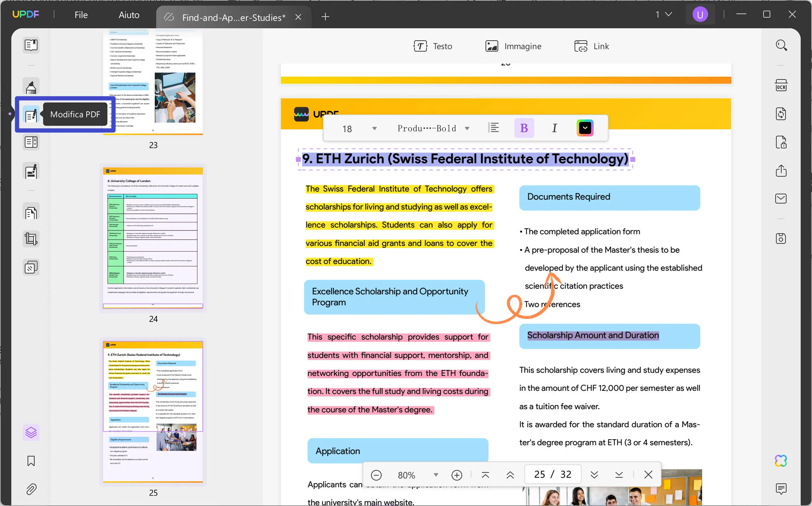Open the File menu
This screenshot has height=506, width=812.
[81, 15]
